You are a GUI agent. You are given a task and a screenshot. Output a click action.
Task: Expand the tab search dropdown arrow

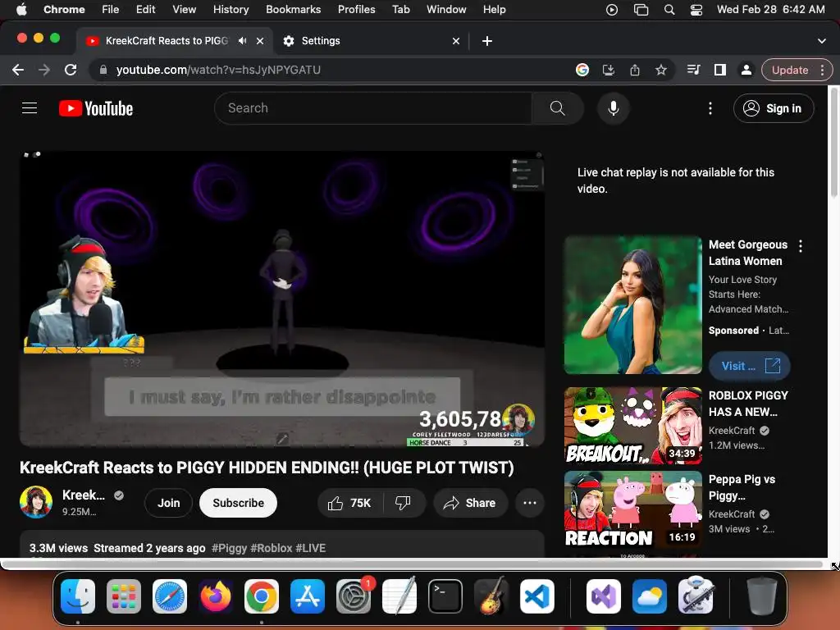(822, 41)
